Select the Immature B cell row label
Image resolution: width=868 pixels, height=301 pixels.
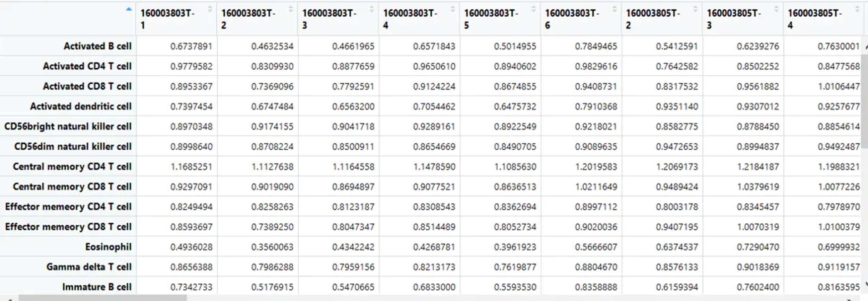click(97, 287)
